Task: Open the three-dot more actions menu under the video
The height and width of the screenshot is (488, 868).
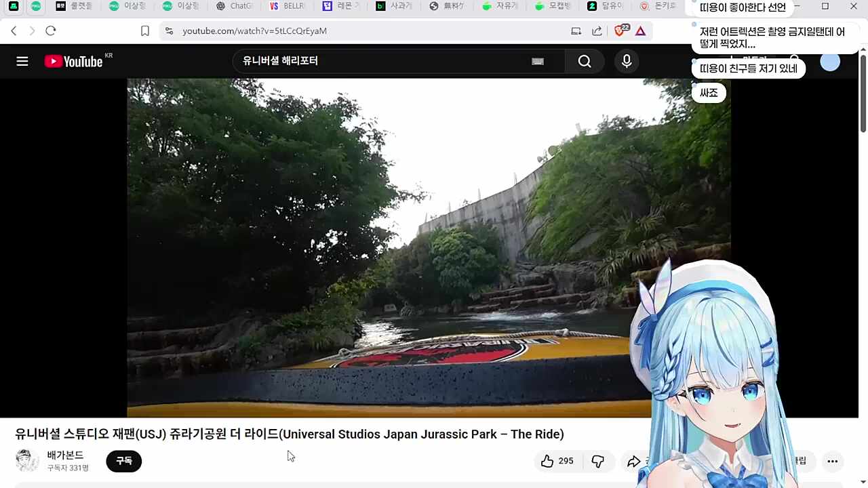Action: pos(832,461)
